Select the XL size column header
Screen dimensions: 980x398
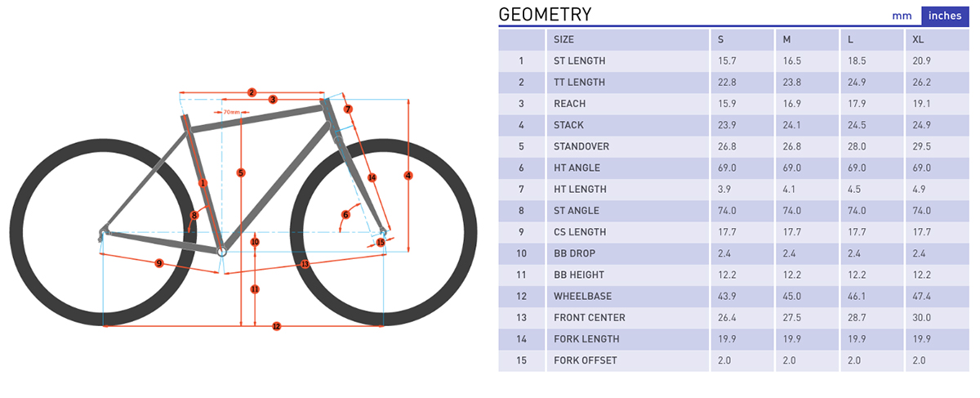tap(920, 39)
